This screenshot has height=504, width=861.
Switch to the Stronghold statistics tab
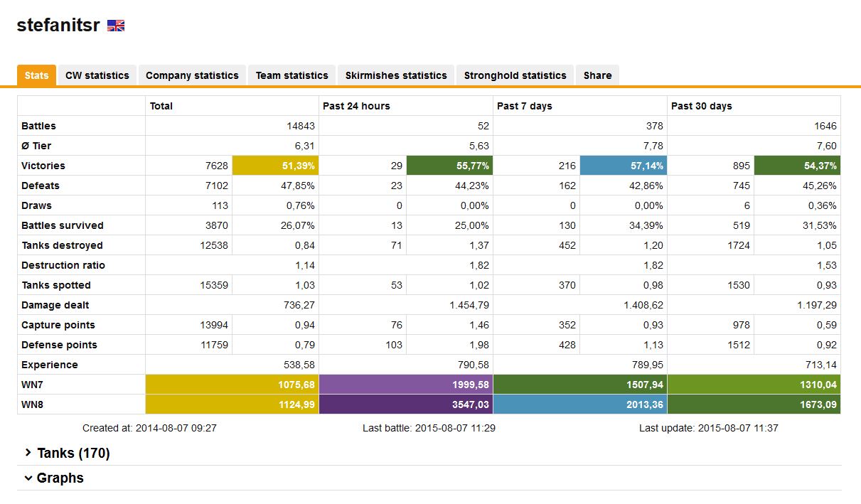[515, 75]
